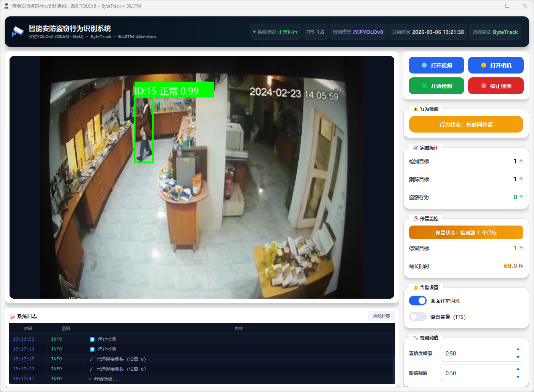Viewport: 534px width, 392px height.
Task: Click the stopwatch icon beside 停留监控
Action: (416, 219)
